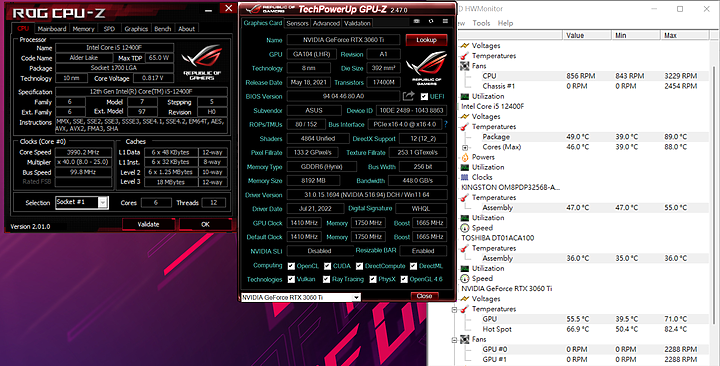The width and height of the screenshot is (720, 366).
Task: Click Lookup button in GPU-Z
Action: (x=426, y=40)
